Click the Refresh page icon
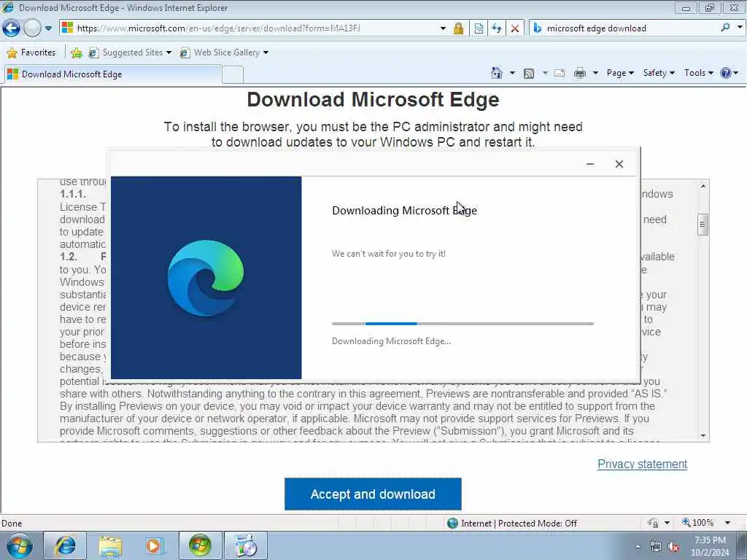The height and width of the screenshot is (560, 747). pos(496,28)
